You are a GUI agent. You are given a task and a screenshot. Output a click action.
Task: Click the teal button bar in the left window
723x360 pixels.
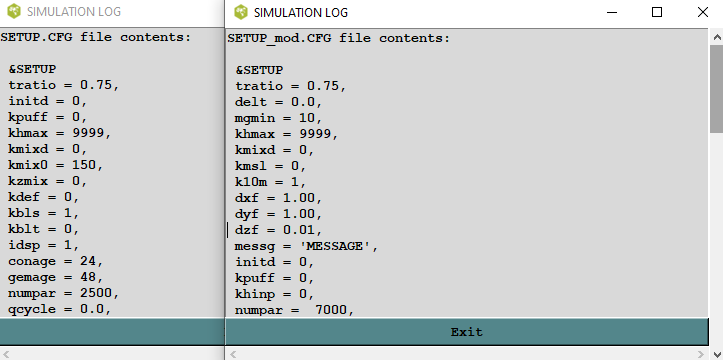tap(112, 331)
